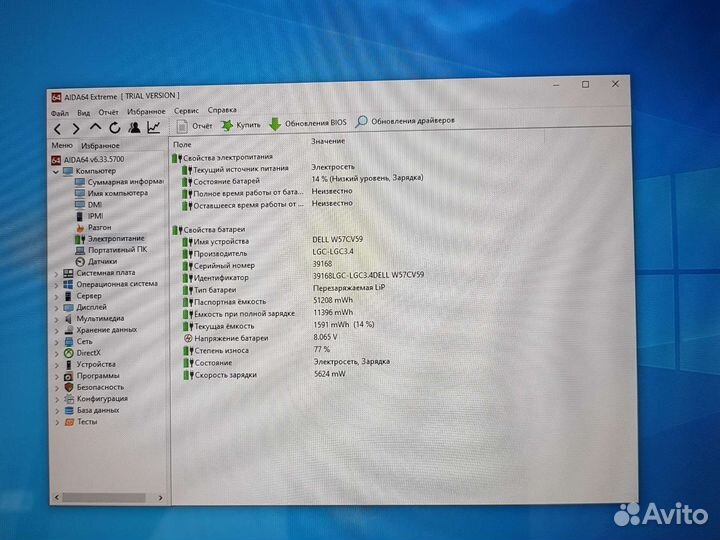Select Скорость зарядки row
The image size is (720, 540).
pos(264,375)
